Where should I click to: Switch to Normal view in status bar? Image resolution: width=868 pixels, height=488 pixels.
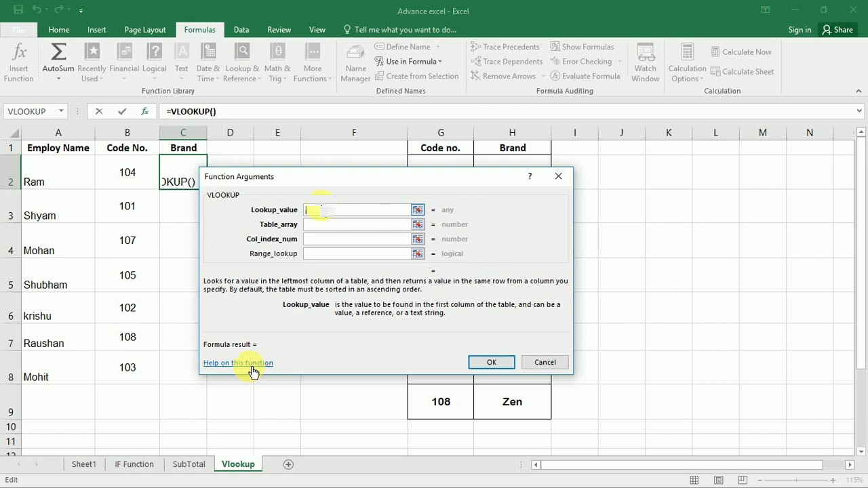point(694,480)
